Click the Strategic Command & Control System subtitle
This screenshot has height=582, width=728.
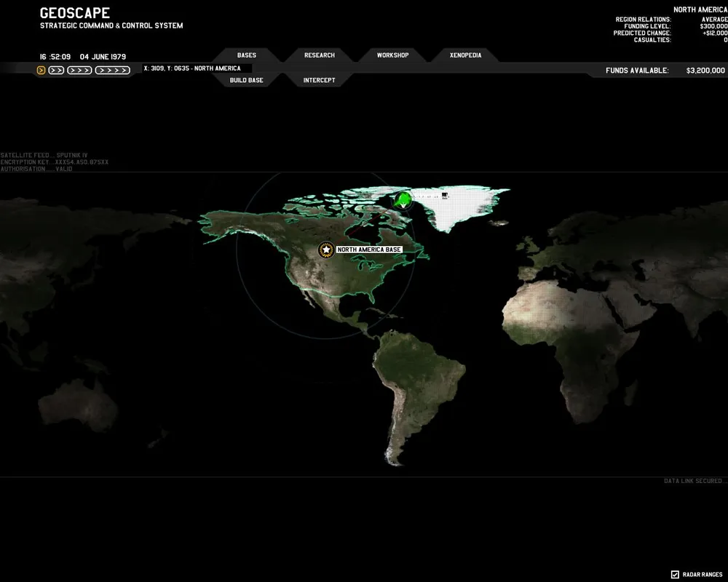[111, 25]
